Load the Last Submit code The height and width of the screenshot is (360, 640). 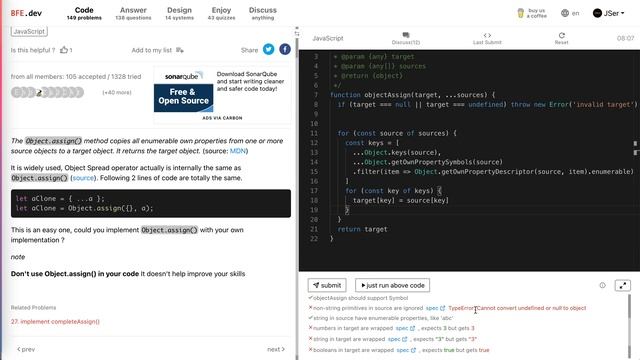pos(487,38)
